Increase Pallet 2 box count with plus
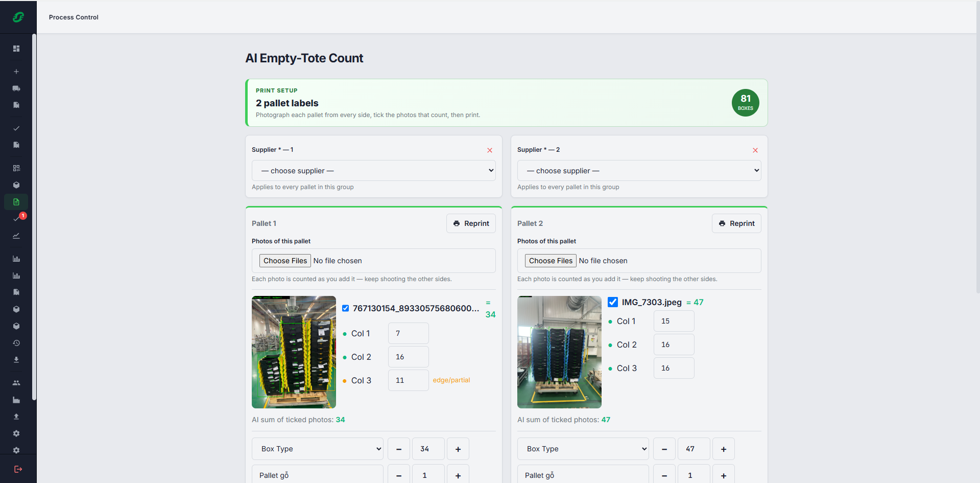This screenshot has width=980, height=483. pos(724,449)
